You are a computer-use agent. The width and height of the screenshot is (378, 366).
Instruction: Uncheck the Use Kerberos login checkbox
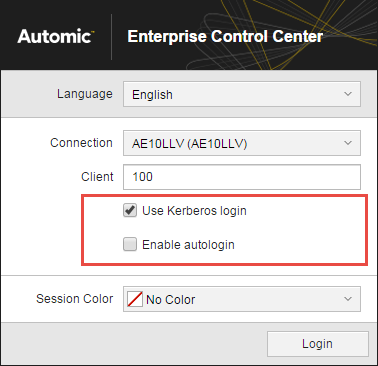pyautogui.click(x=130, y=211)
